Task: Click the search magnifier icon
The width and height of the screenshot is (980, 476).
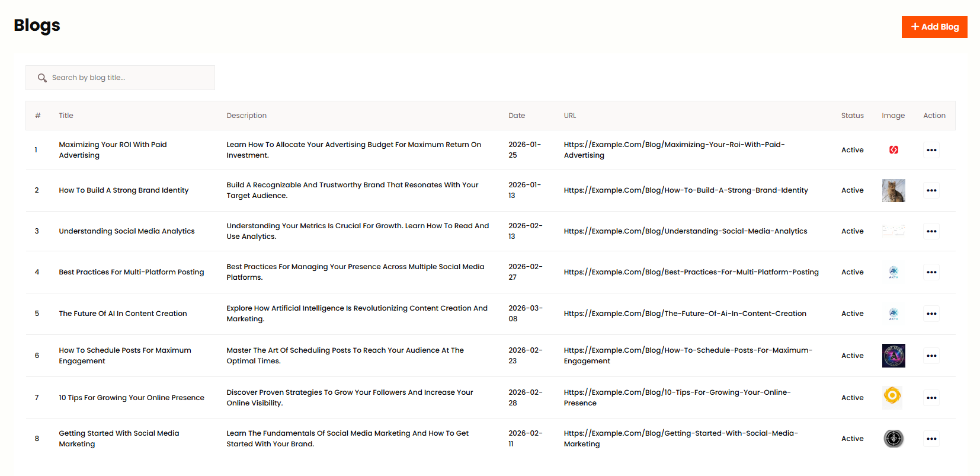Action: (42, 78)
